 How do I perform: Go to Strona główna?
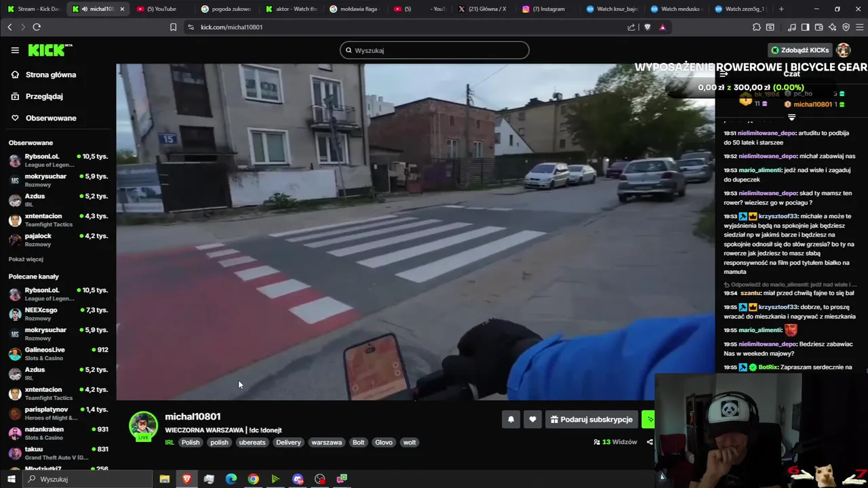pos(43,75)
